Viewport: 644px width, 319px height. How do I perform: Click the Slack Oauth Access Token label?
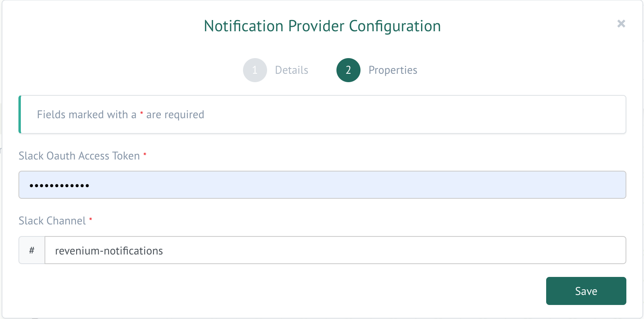point(79,156)
